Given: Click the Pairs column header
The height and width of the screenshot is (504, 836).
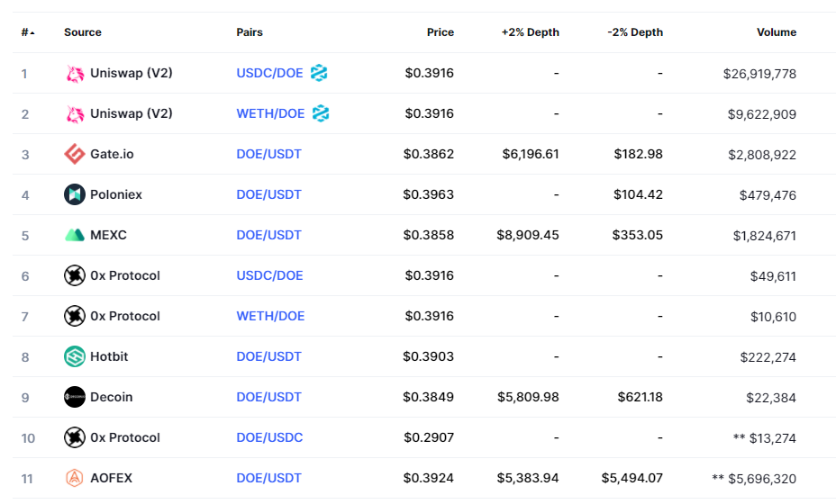Looking at the screenshot, I should [x=250, y=32].
